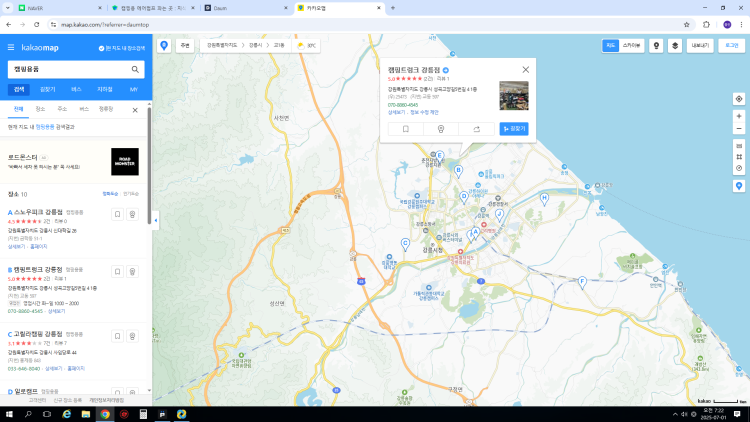
Task: Click the 주변 button
Action: click(x=185, y=45)
